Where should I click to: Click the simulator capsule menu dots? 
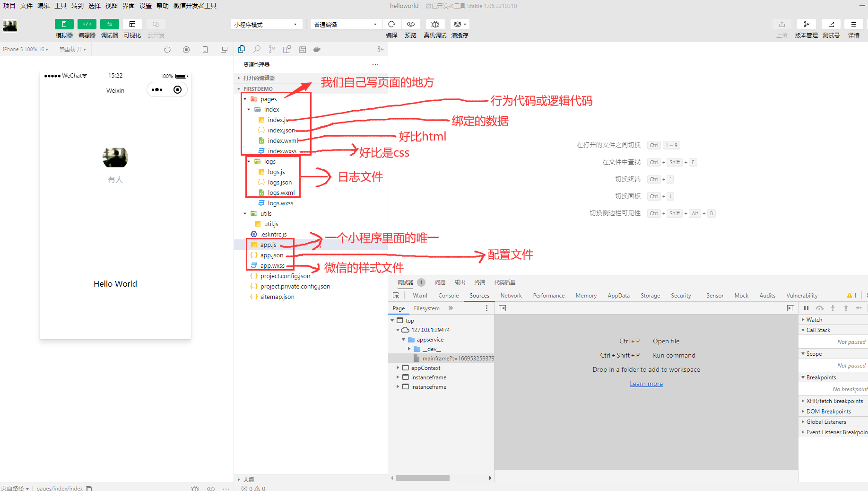pyautogui.click(x=157, y=90)
